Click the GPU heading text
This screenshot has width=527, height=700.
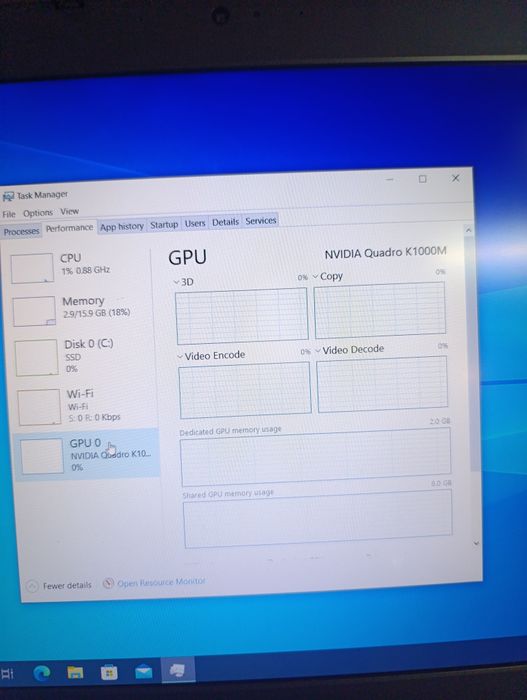tap(188, 258)
